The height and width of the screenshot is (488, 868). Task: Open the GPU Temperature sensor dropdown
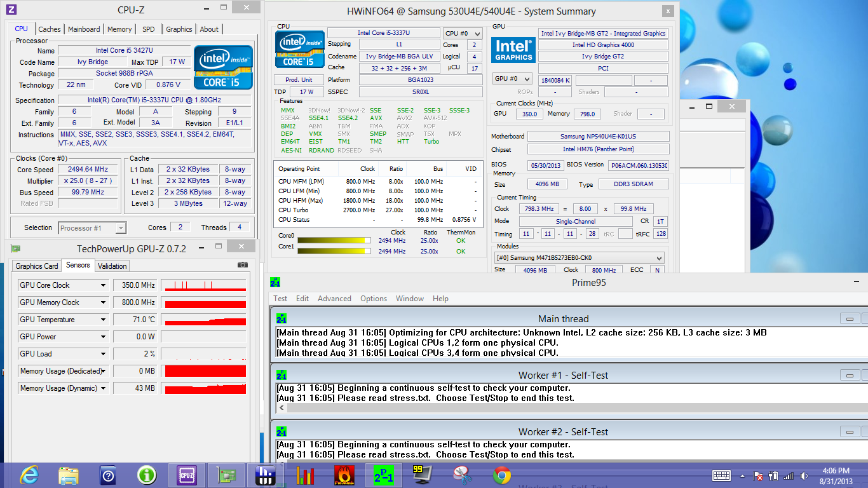[x=103, y=320]
